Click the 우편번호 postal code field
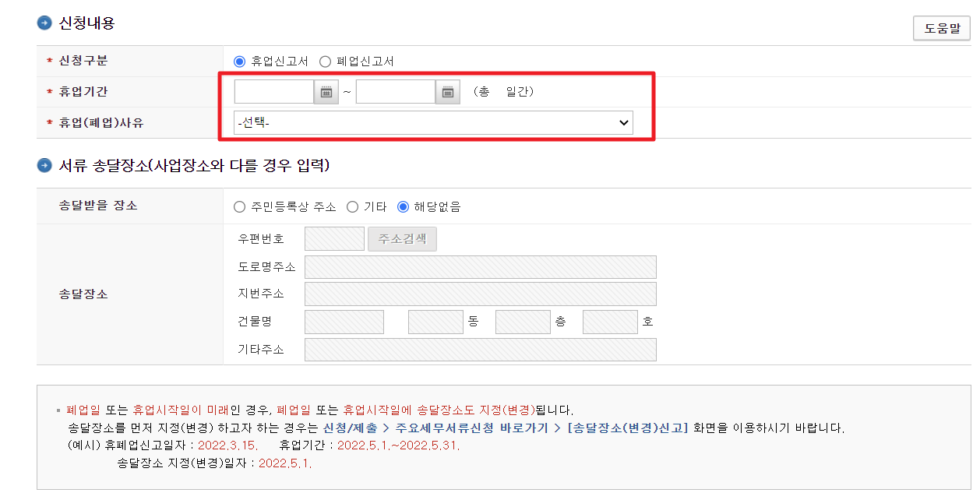 (x=333, y=238)
